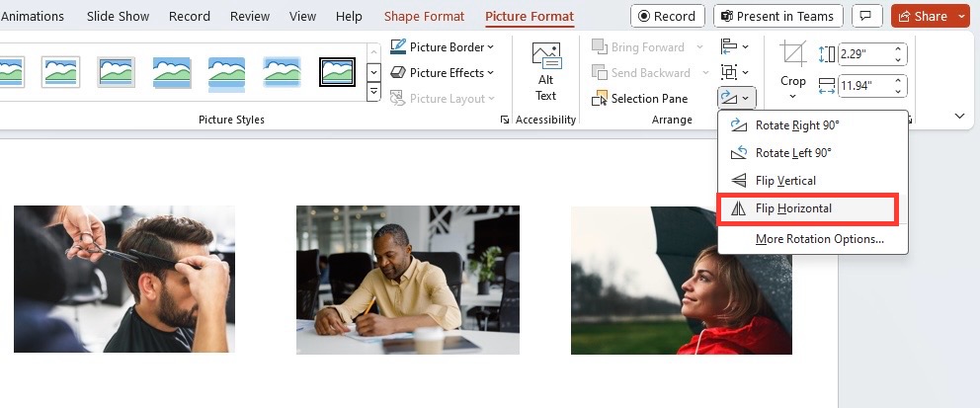980x408 pixels.
Task: Decrease height with the down stepper arrow
Action: pyautogui.click(x=899, y=59)
